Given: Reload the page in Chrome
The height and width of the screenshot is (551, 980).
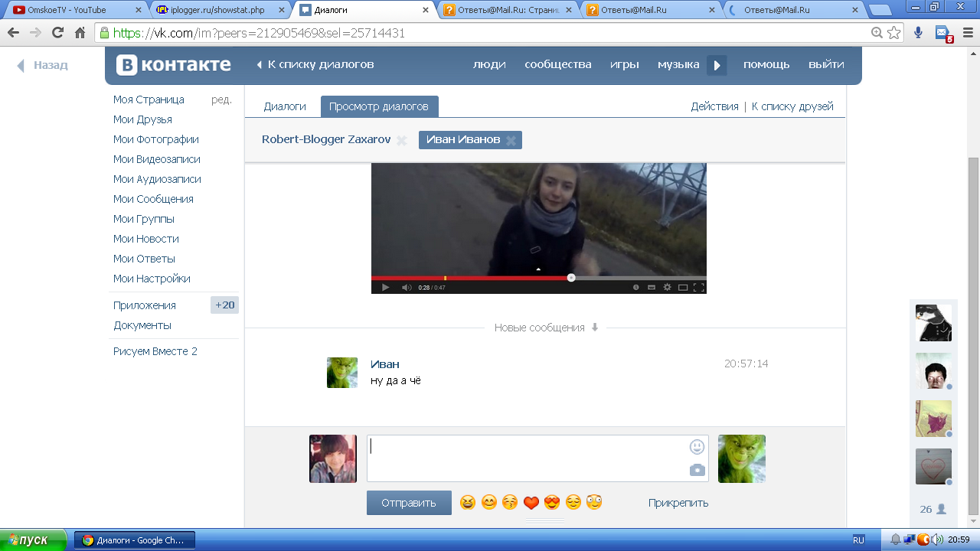Looking at the screenshot, I should pos(57,33).
